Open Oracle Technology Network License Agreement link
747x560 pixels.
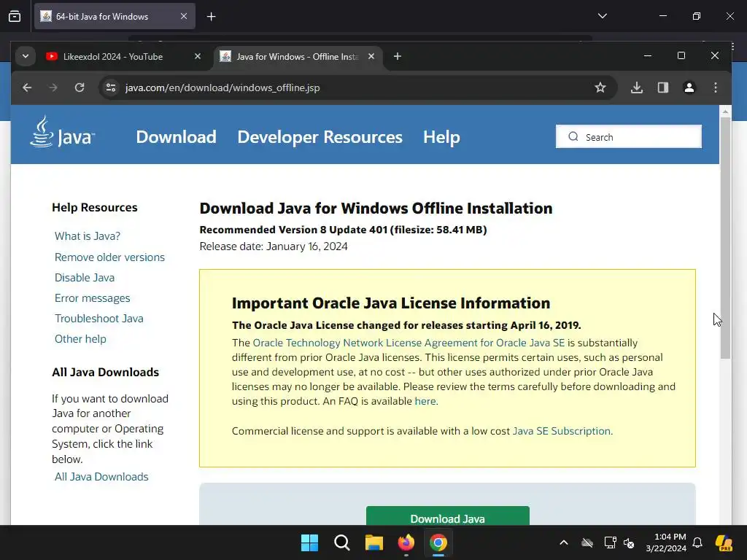point(409,343)
